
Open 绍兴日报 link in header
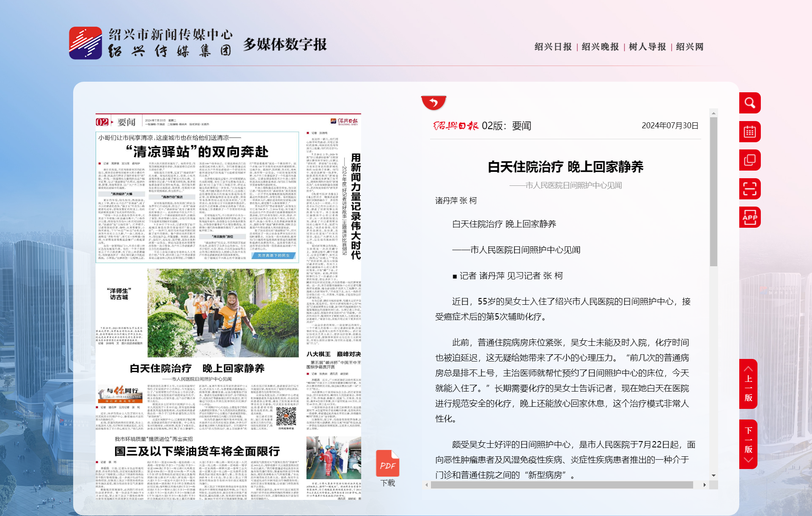pos(553,47)
